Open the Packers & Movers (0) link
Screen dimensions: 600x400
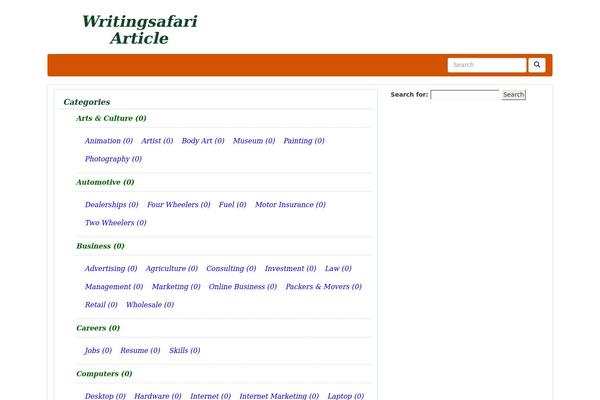(x=323, y=287)
